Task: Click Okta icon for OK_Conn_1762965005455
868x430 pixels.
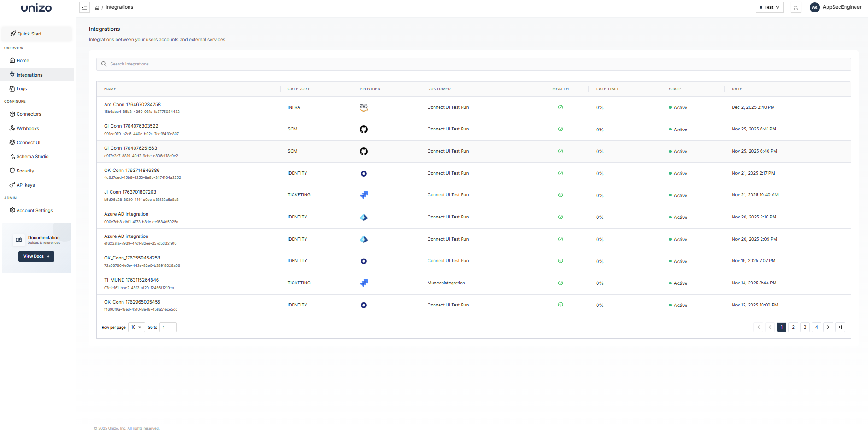Action: pyautogui.click(x=364, y=305)
